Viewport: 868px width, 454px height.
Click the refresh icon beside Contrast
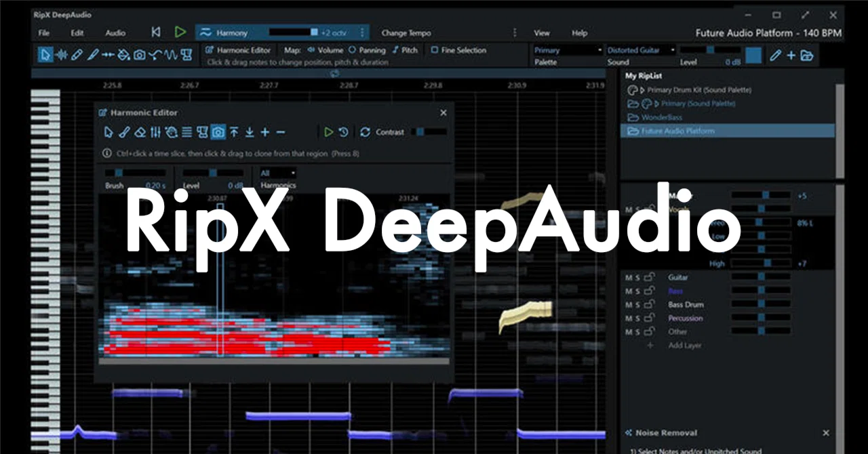tap(366, 132)
